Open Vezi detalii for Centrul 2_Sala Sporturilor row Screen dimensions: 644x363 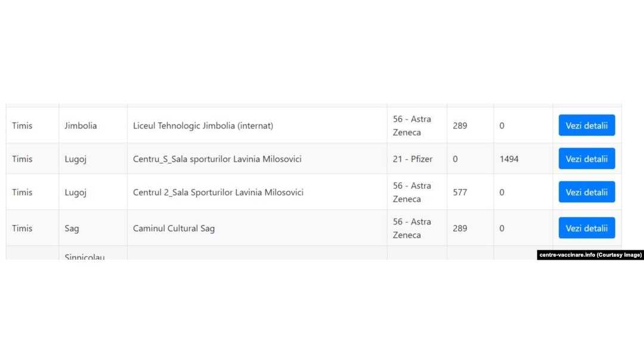pos(587,192)
